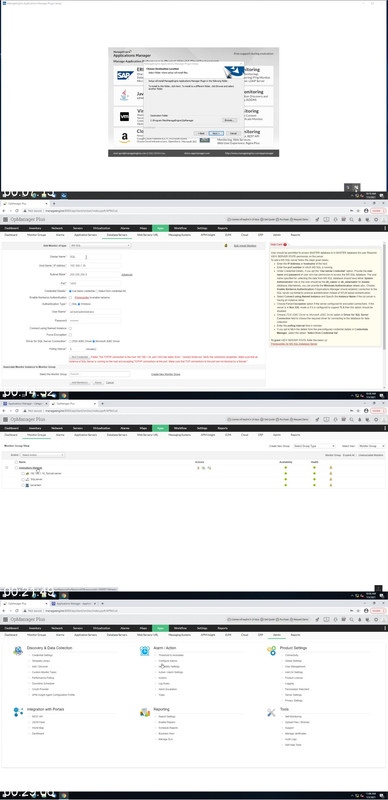Viewport: 388px width, 800px height.
Task: Select the Microsoft JDBC Driver radio button
Action: click(x=93, y=340)
